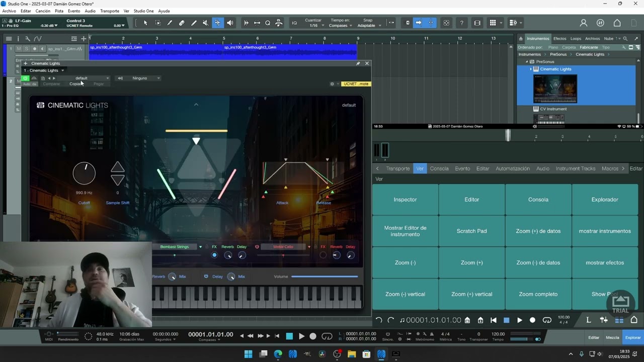
Task: Show automation curve icon in track list
Action: point(38,39)
